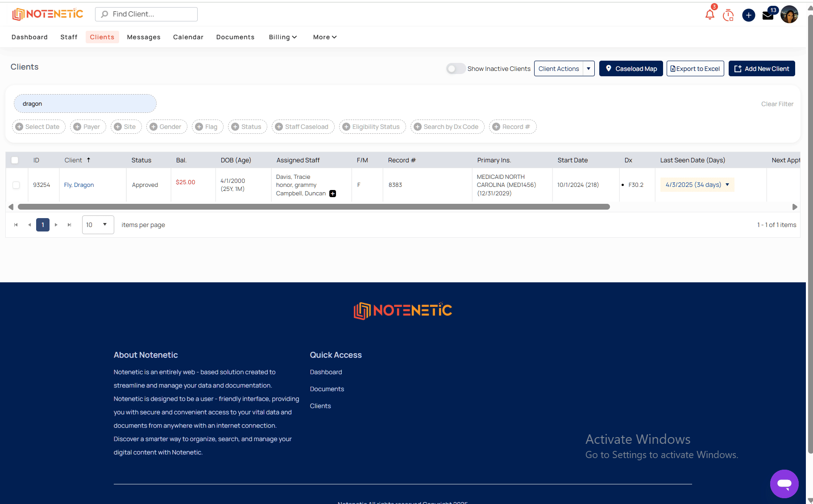Screen dimensions: 813x504
Task: Open the items per page dropdown
Action: [98, 225]
